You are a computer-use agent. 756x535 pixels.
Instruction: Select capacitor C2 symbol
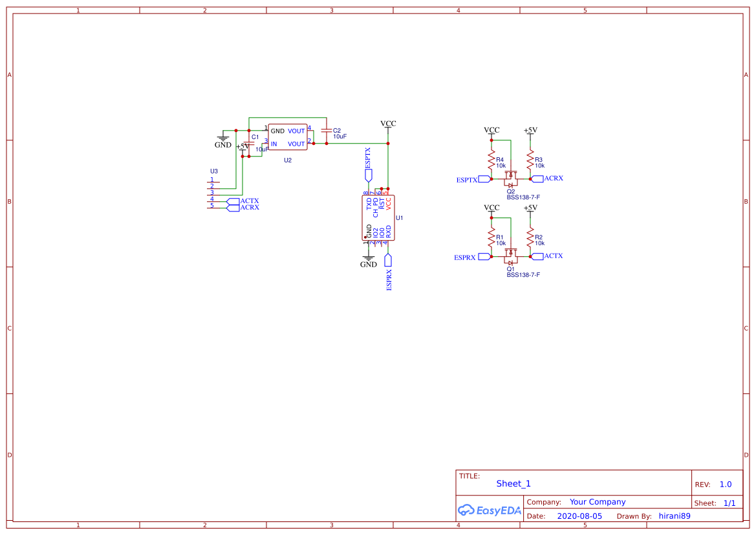[x=327, y=130]
